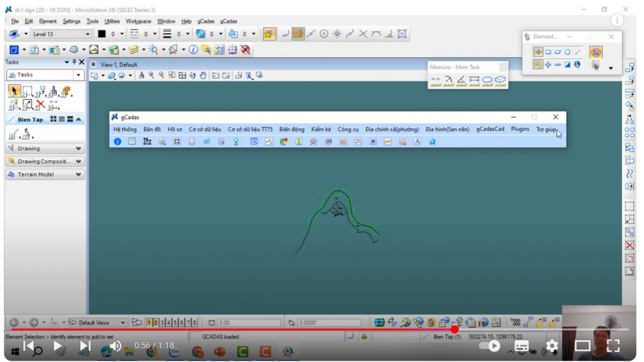Click the lock icon in status bar

pyautogui.click(x=365, y=336)
